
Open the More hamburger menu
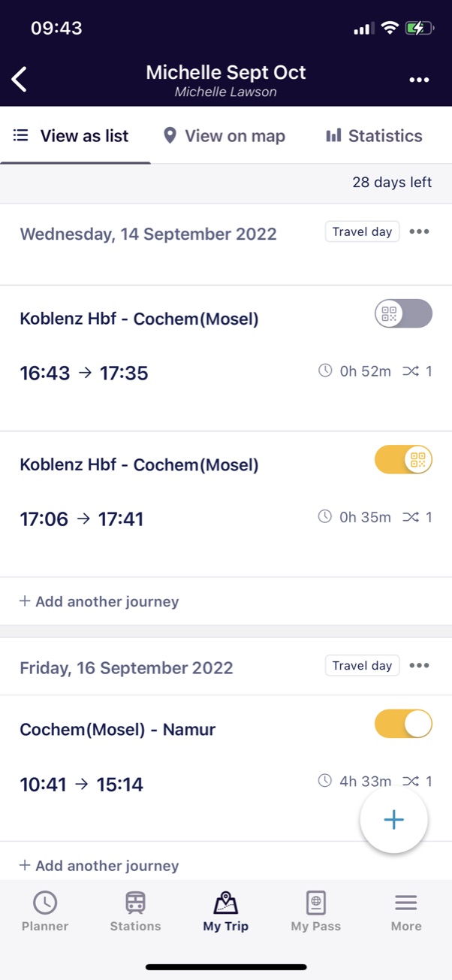(x=406, y=903)
